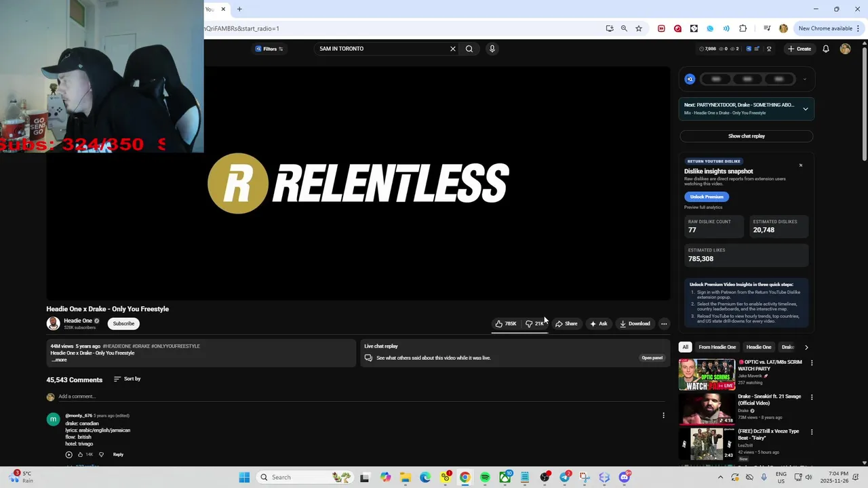
Task: Click the blue vidIQ logo icon
Action: (690, 79)
